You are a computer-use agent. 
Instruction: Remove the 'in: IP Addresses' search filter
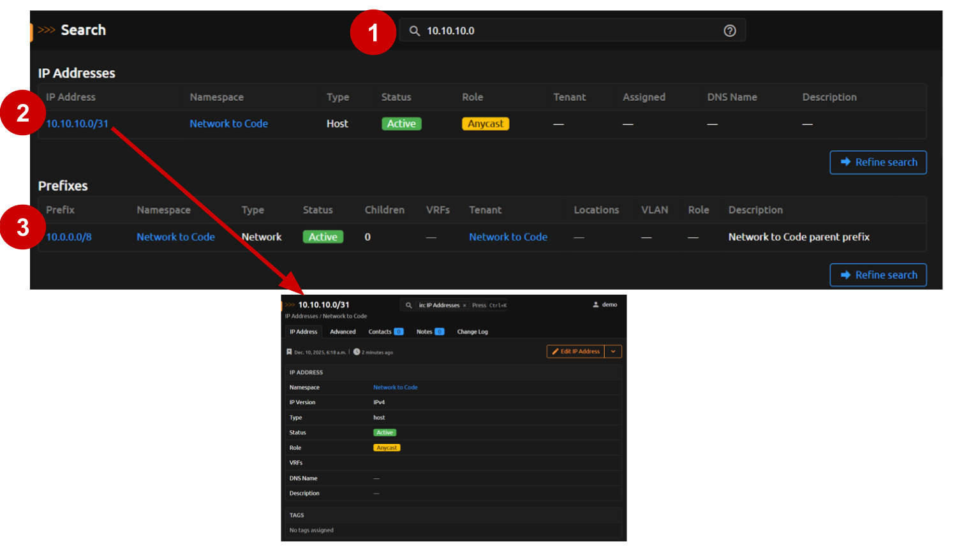coord(464,305)
